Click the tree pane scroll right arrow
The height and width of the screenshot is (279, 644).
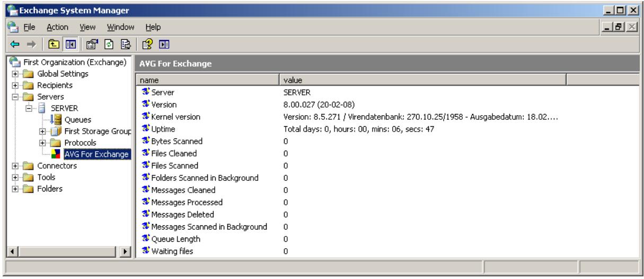pos(126,252)
